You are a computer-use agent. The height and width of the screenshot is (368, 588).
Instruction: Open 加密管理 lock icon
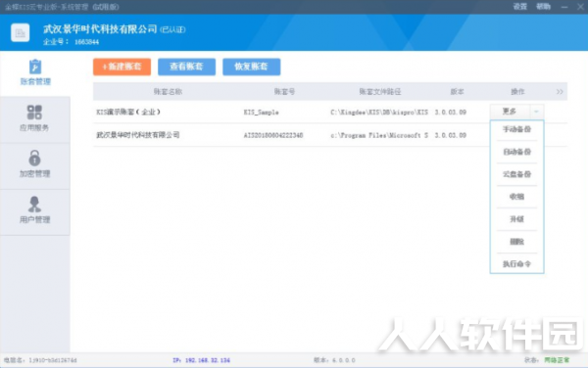click(x=34, y=158)
